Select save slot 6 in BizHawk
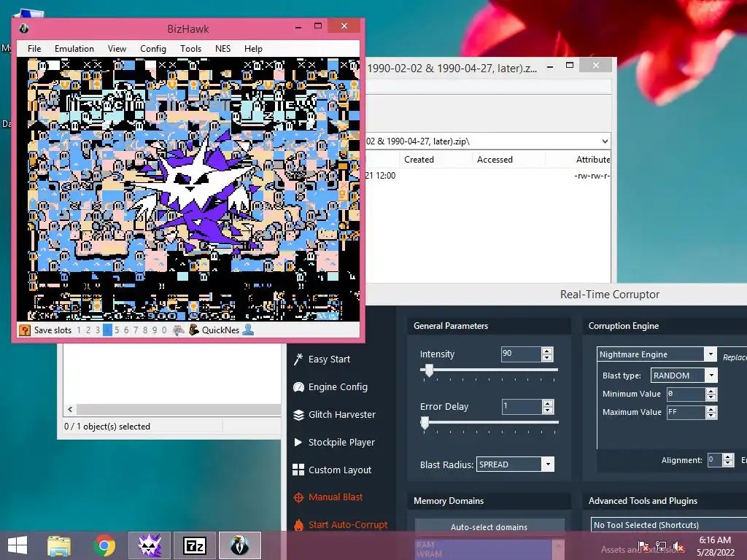Viewport: 747px width, 560px height. click(126, 330)
